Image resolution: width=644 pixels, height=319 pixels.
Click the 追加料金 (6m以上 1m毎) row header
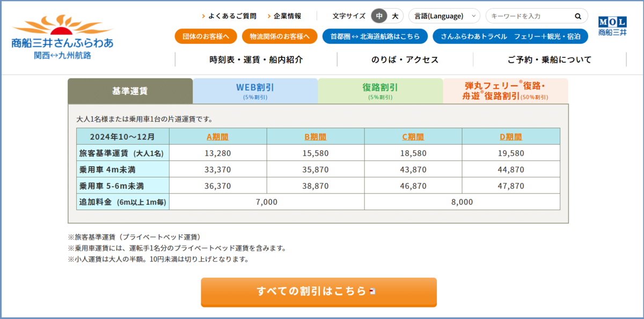click(123, 202)
